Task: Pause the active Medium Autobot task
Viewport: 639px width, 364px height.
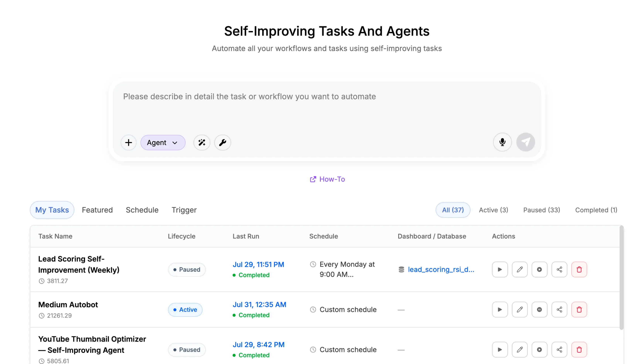Action: (539, 310)
